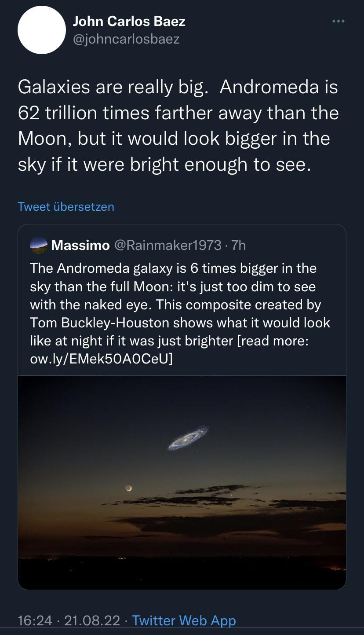Screen dimensions: 364x635
Task: Open @johncarlosbaez's profile via handle
Action: pos(126,39)
